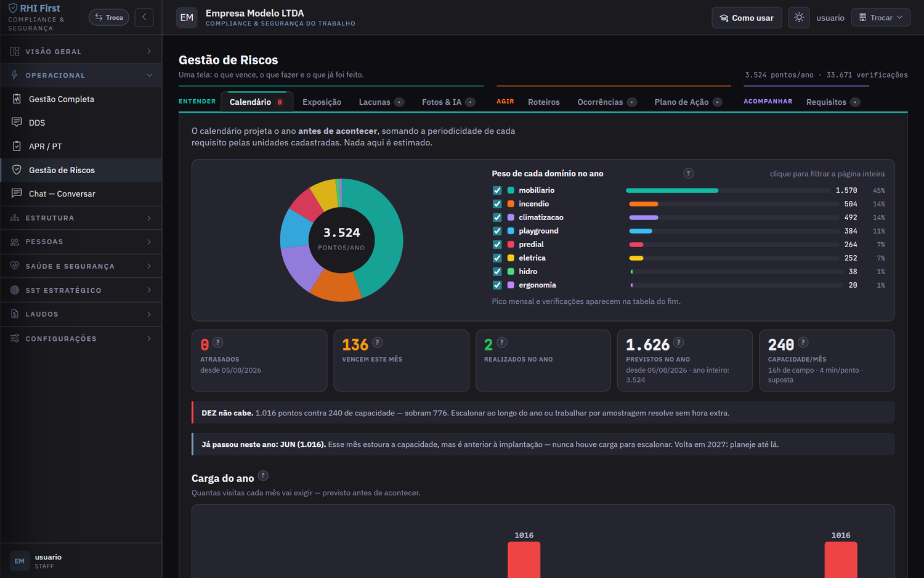Collapse the sidebar with the back arrow button
The image size is (924, 578).
144,17
